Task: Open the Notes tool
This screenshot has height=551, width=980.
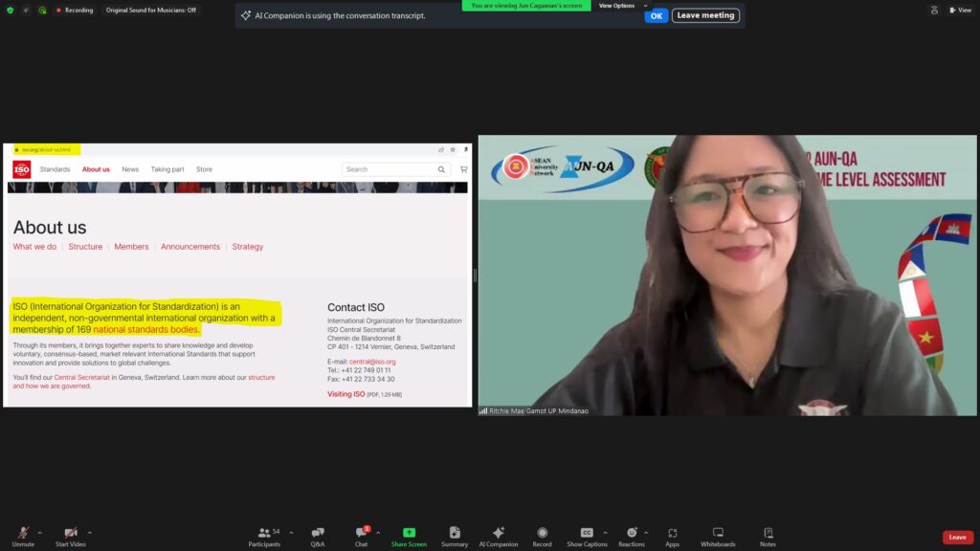Action: [x=768, y=534]
